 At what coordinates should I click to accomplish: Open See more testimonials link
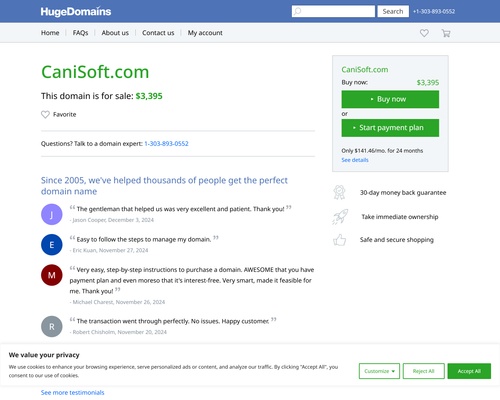tap(72, 392)
